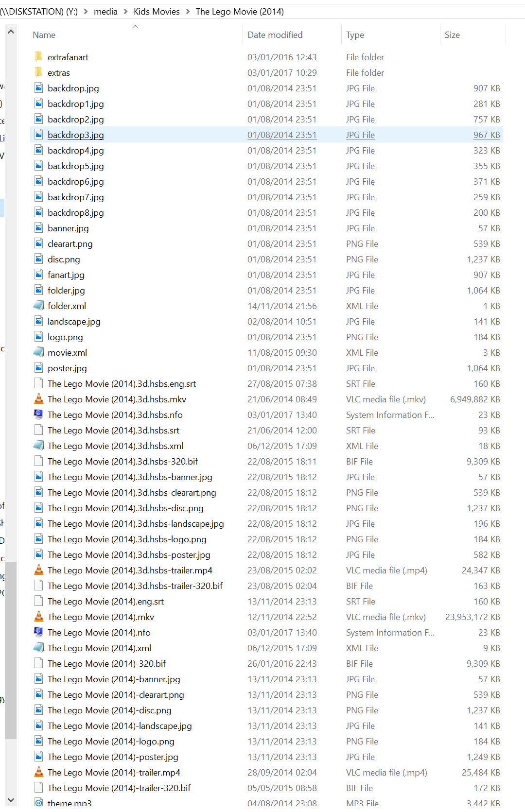Screen dimensions: 525x812
Task: Click the movie.xml file icon
Action: tap(39, 352)
